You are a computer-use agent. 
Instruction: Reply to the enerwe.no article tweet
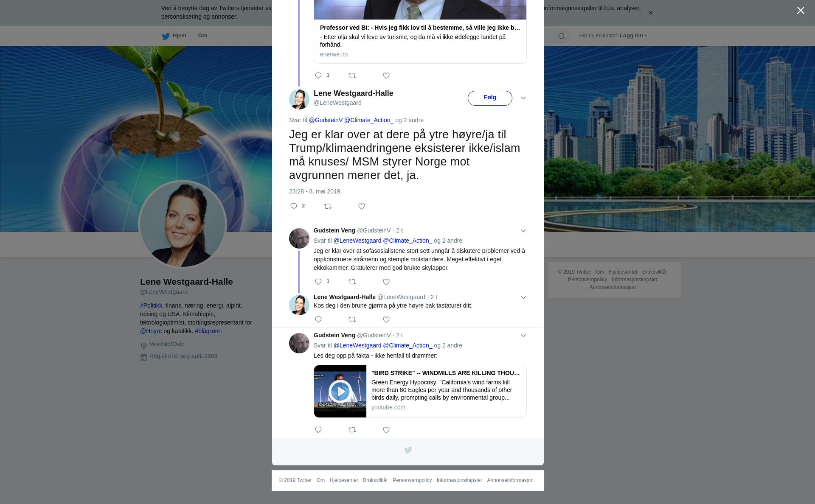click(318, 76)
